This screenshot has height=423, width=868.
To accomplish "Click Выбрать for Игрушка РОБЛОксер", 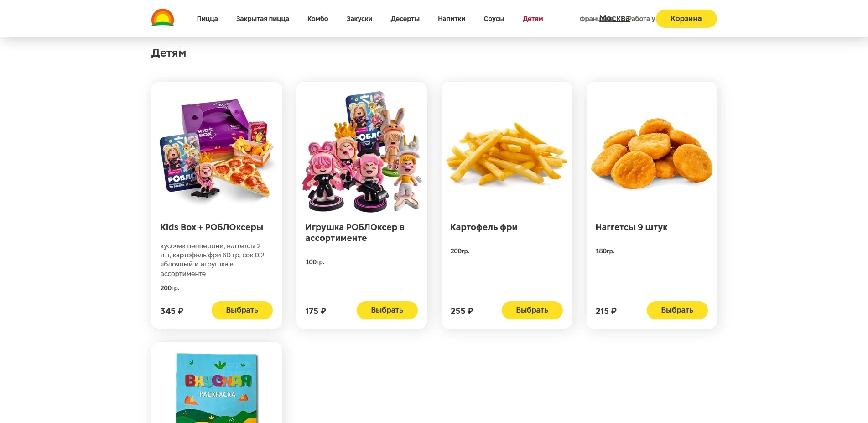I will coord(387,310).
